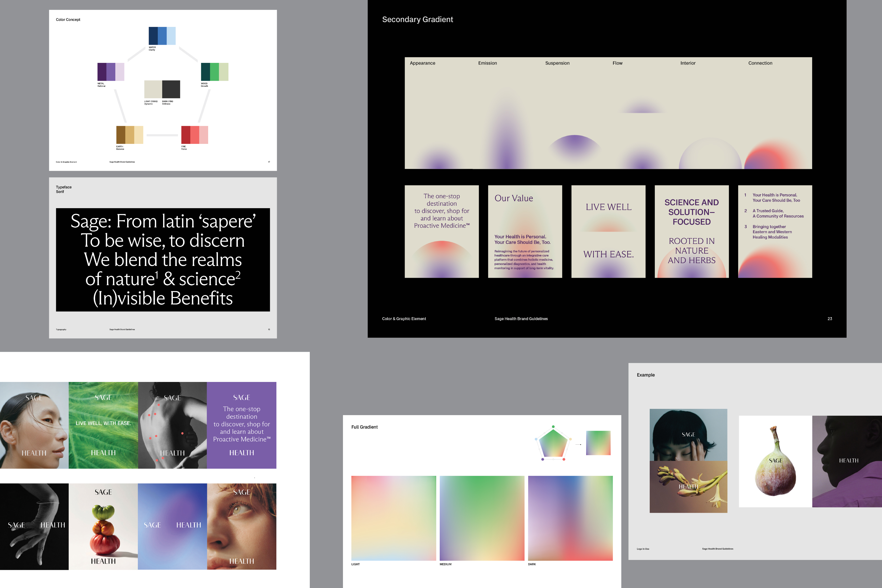Click the Connection gradient label
This screenshot has width=882, height=588.
tap(760, 63)
